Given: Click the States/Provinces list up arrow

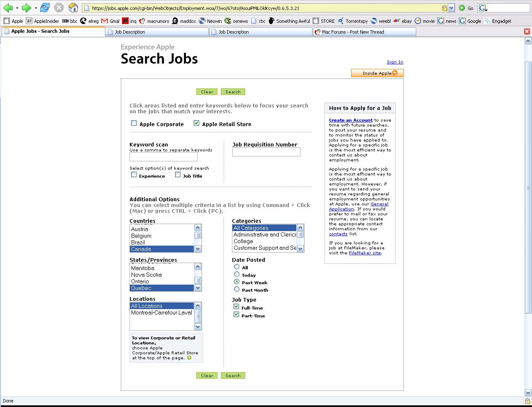Looking at the screenshot, I should pos(198,267).
